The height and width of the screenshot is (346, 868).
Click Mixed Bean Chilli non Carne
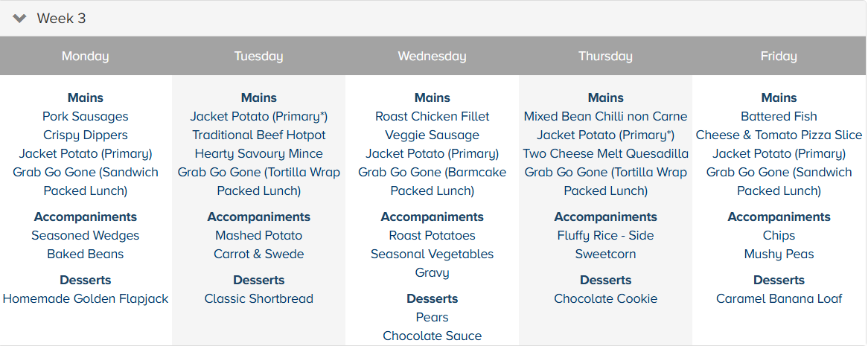pyautogui.click(x=605, y=117)
